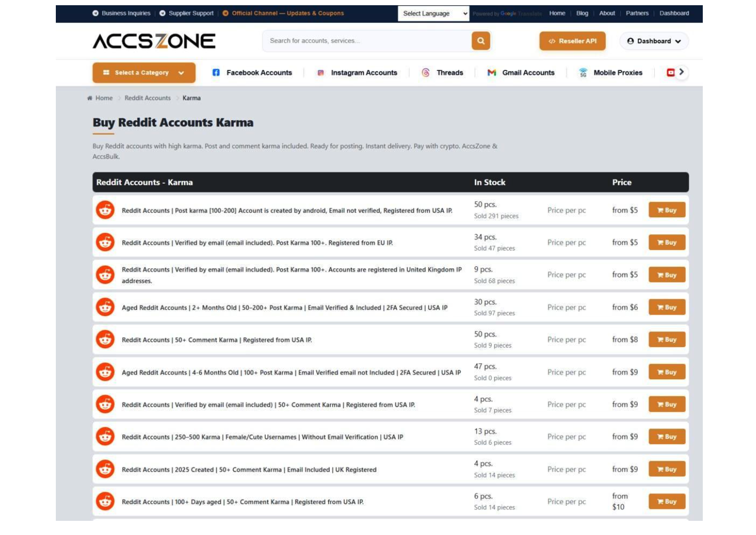
Task: Click the Karma breadcrumb text
Action: (191, 98)
